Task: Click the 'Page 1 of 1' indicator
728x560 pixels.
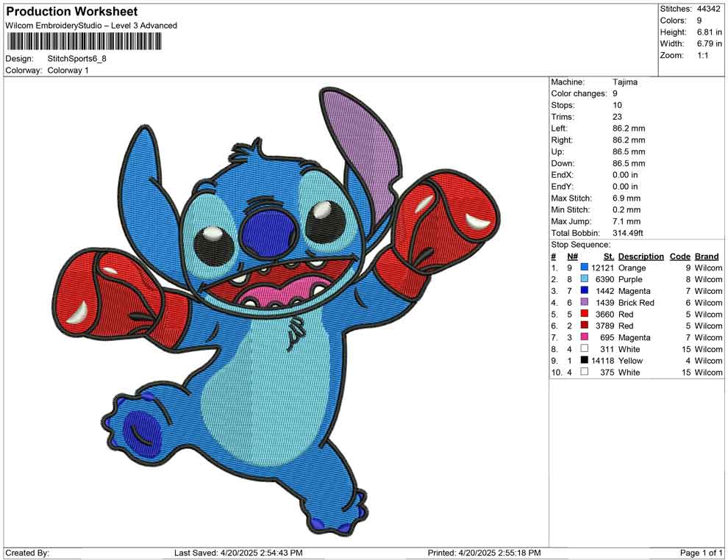Action: point(701,553)
